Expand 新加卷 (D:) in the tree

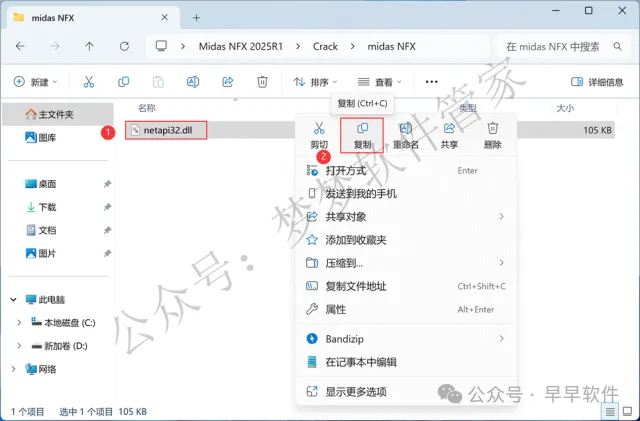point(19,346)
